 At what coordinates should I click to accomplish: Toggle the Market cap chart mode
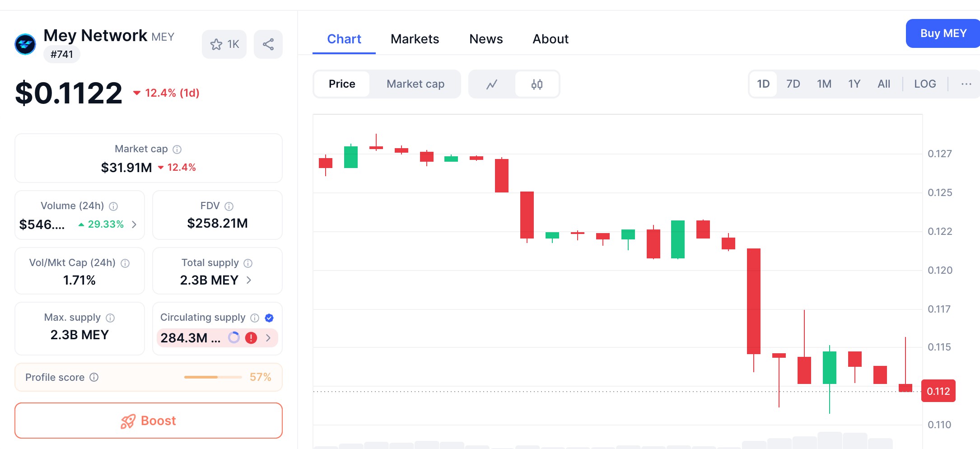click(415, 84)
